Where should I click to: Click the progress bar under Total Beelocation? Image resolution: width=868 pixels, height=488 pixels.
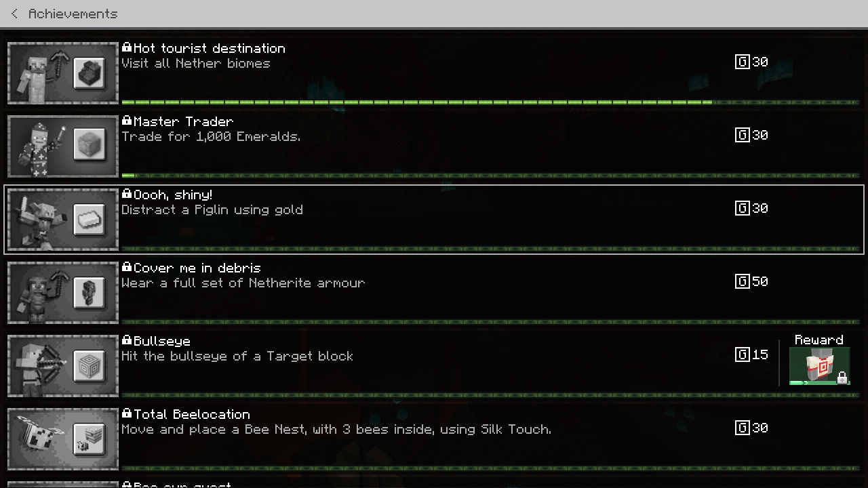tap(491, 468)
